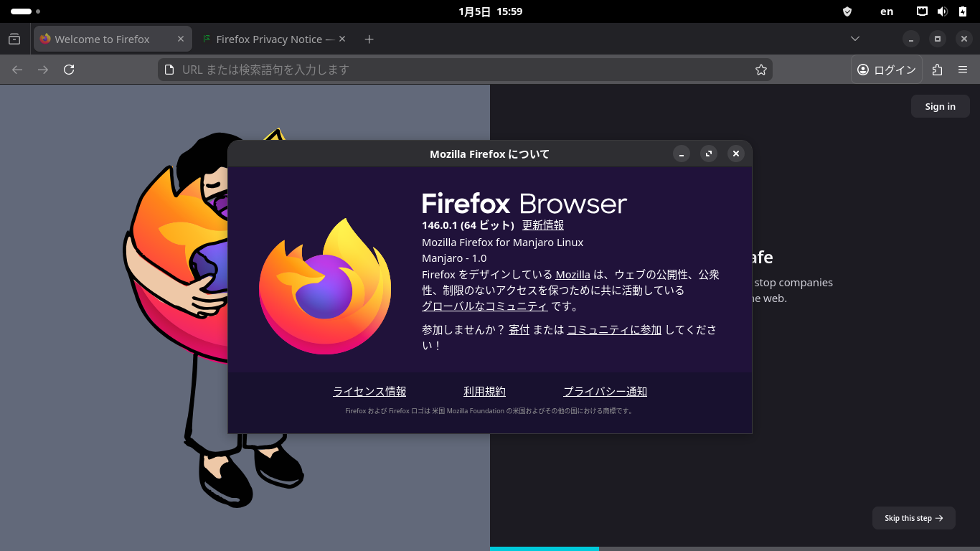Open a new tab with plus button

(x=369, y=39)
